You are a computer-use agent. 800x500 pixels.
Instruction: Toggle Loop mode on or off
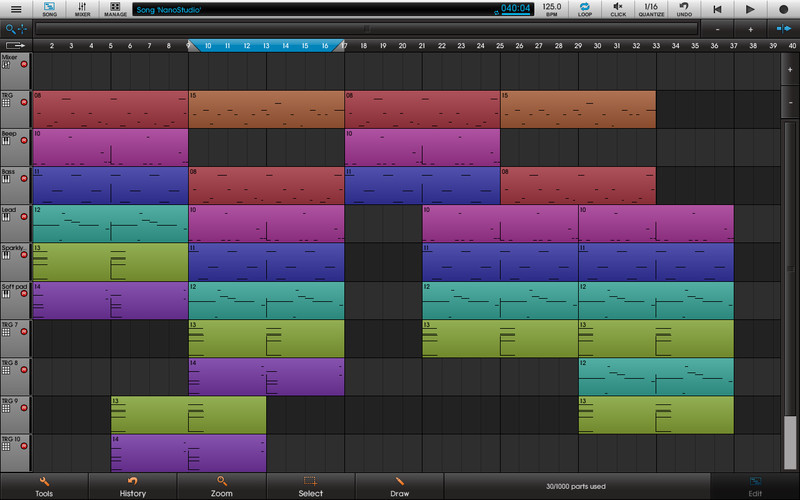pyautogui.click(x=584, y=9)
